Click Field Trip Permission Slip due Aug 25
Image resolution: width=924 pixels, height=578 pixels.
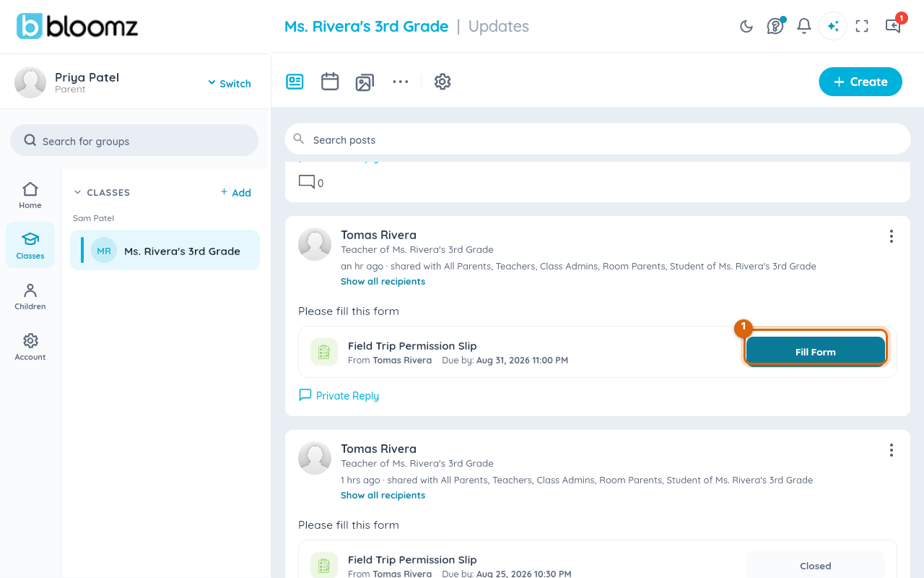coord(412,559)
